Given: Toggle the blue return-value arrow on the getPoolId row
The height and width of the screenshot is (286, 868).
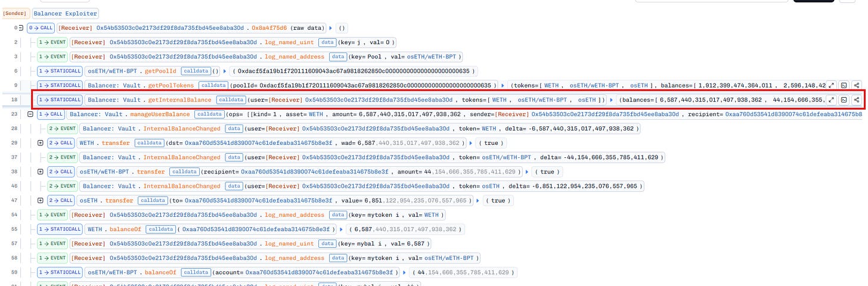Looking at the screenshot, I should [x=224, y=71].
